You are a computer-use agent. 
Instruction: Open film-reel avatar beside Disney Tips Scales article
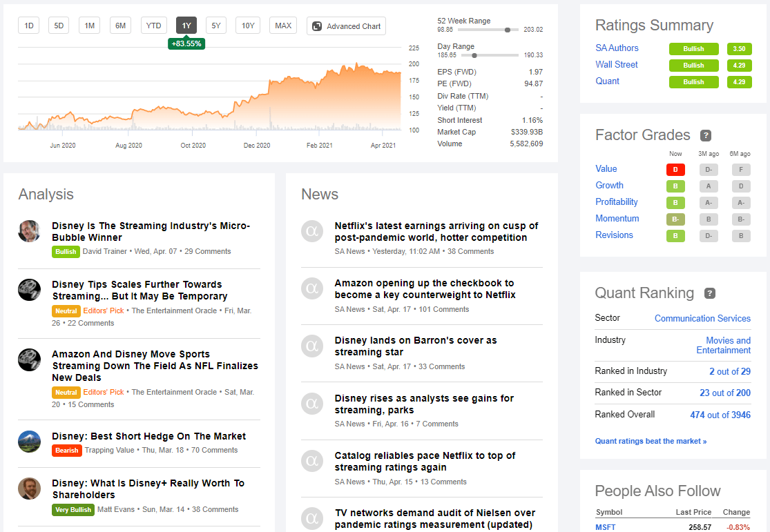tap(30, 290)
